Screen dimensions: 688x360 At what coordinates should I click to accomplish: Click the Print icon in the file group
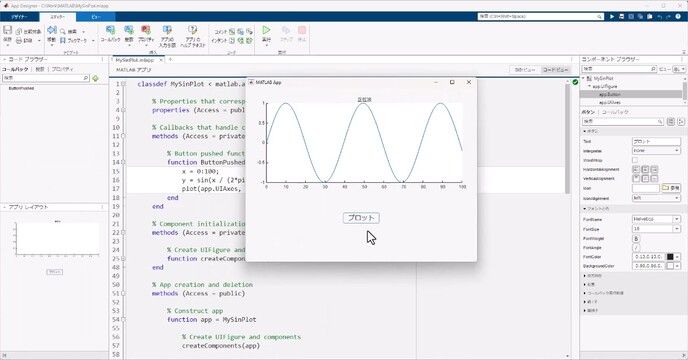coord(19,40)
